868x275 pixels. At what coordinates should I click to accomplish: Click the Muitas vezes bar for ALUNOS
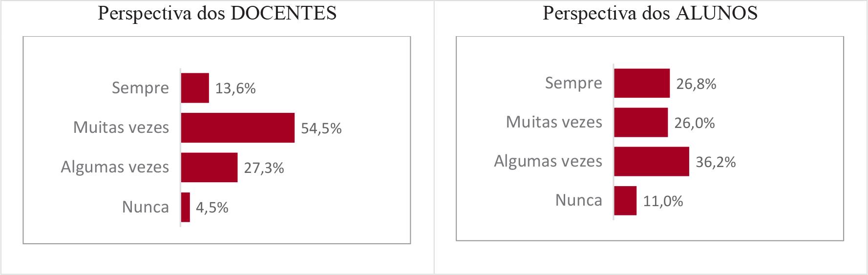pos(640,122)
